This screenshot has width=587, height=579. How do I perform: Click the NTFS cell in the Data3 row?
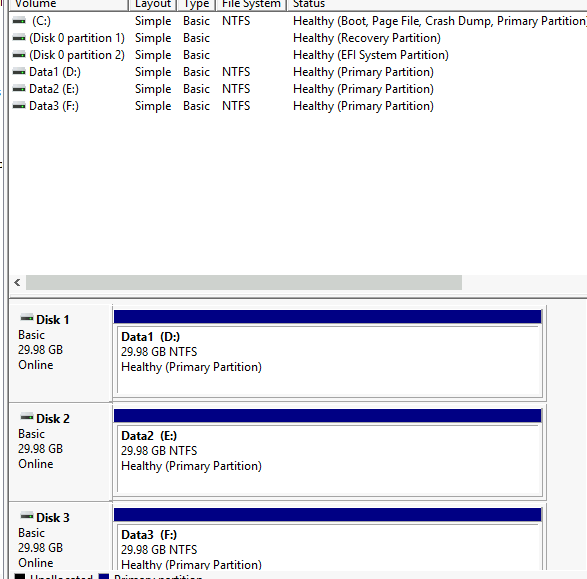coord(236,106)
